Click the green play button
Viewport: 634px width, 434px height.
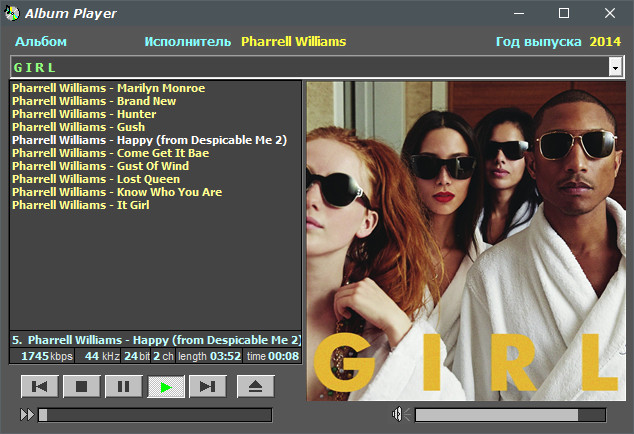166,386
